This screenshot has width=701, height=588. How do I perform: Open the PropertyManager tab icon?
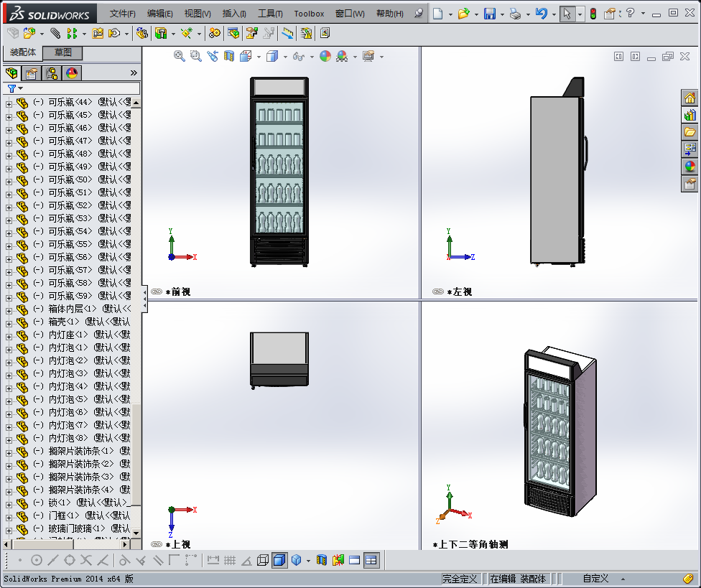[x=32, y=73]
